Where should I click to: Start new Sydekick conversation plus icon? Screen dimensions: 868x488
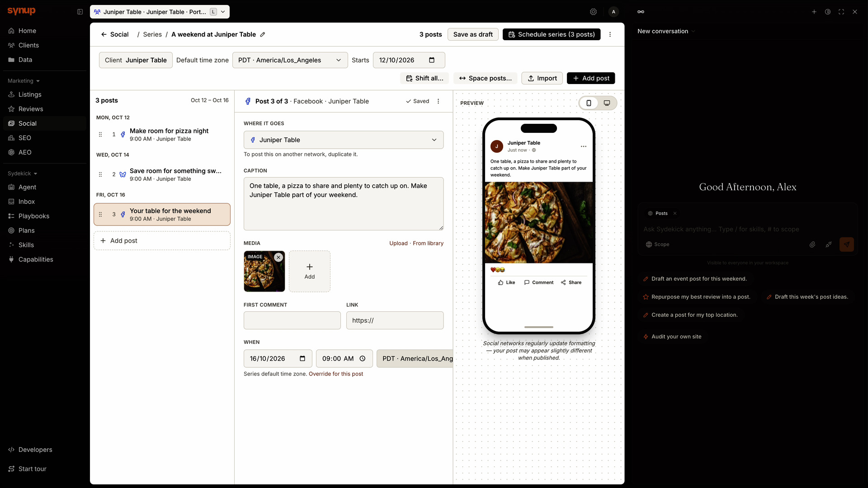(814, 12)
